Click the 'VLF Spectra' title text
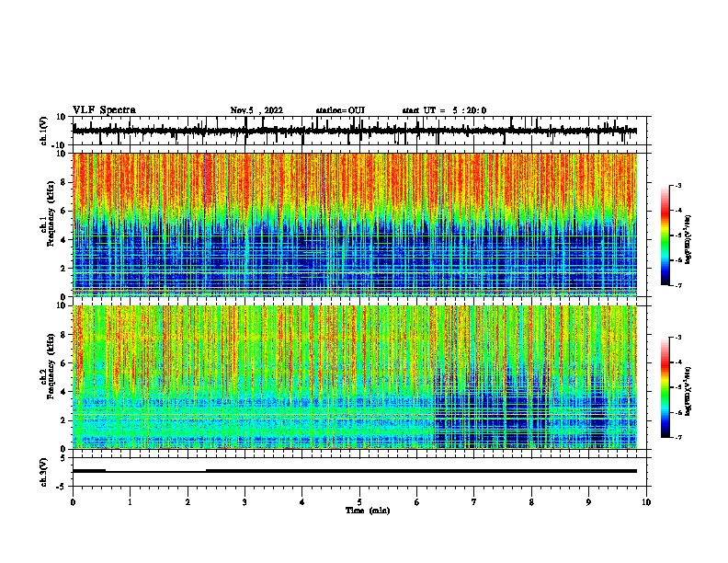728x563 pixels. [x=104, y=110]
